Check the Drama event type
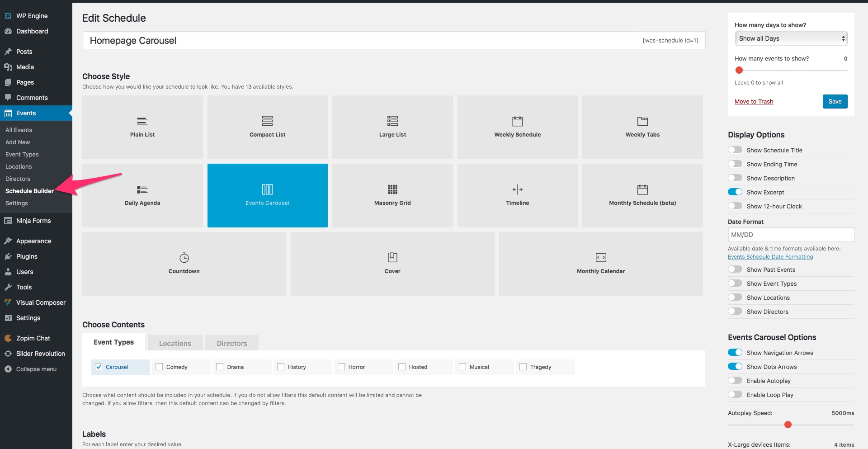Screen dimensions: 868x449 pyautogui.click(x=220, y=367)
